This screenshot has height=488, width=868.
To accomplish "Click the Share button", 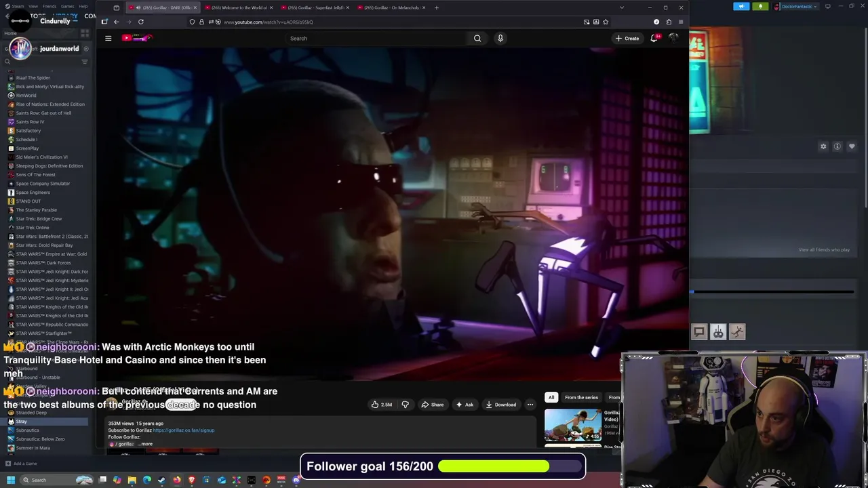I will pos(432,405).
